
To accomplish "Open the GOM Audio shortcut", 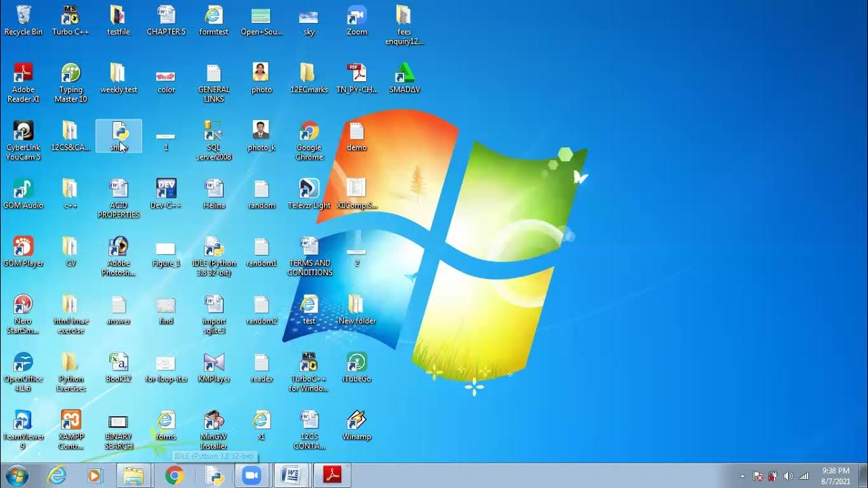I will click(23, 194).
